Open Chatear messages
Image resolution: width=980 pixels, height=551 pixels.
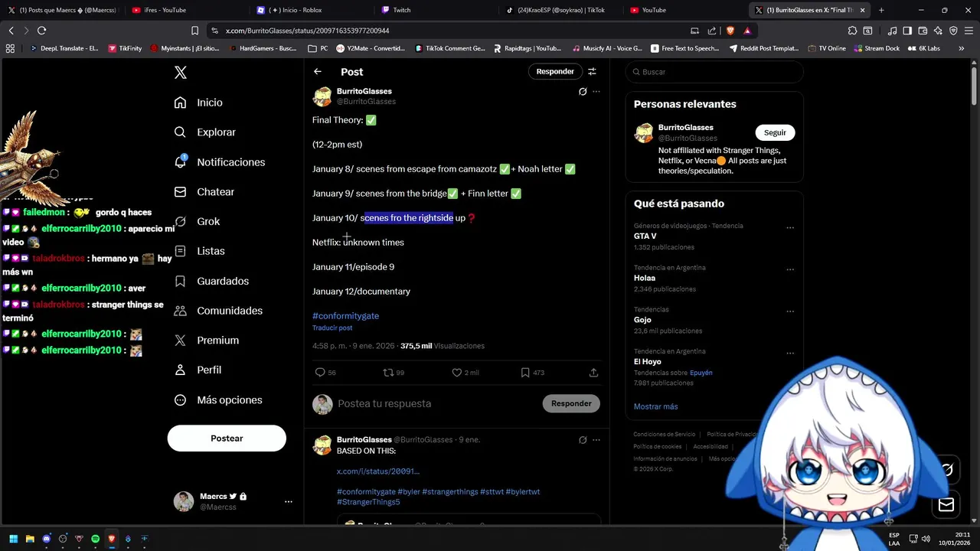pyautogui.click(x=204, y=192)
